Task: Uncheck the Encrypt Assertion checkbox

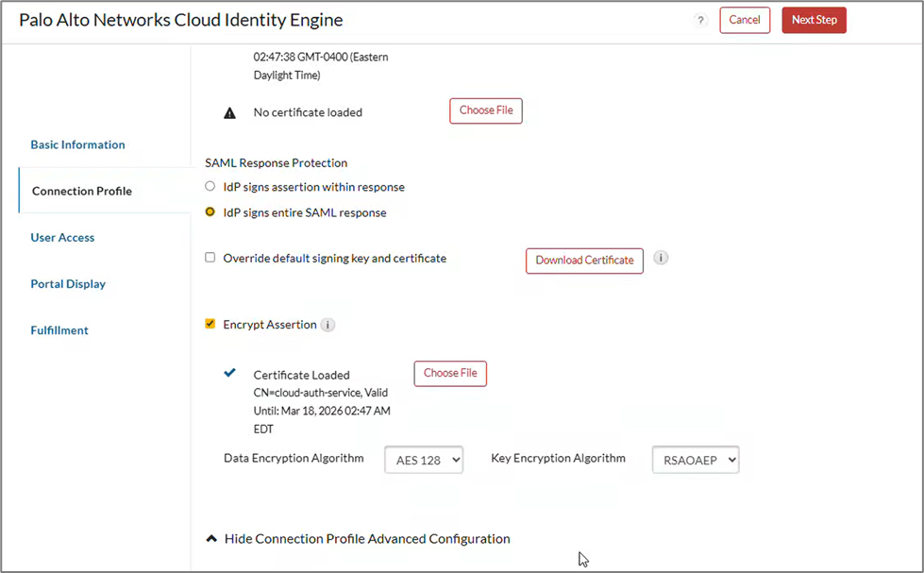Action: 210,324
